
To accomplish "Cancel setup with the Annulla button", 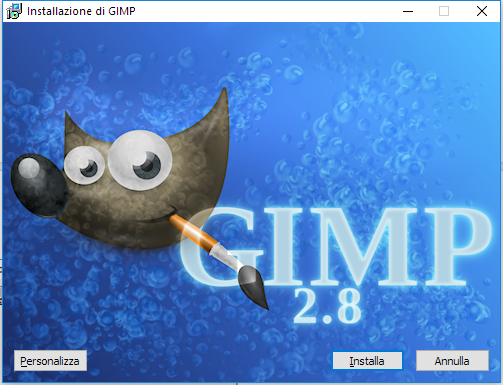I will click(452, 361).
